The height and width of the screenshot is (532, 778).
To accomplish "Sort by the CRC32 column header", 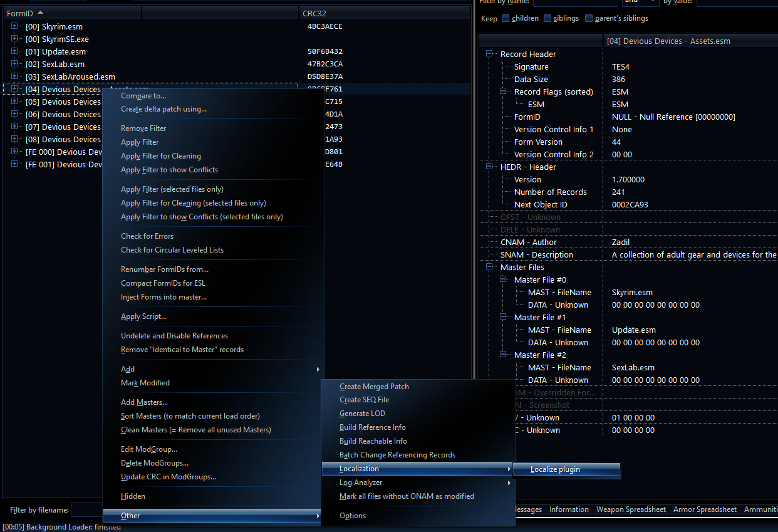I will point(385,13).
